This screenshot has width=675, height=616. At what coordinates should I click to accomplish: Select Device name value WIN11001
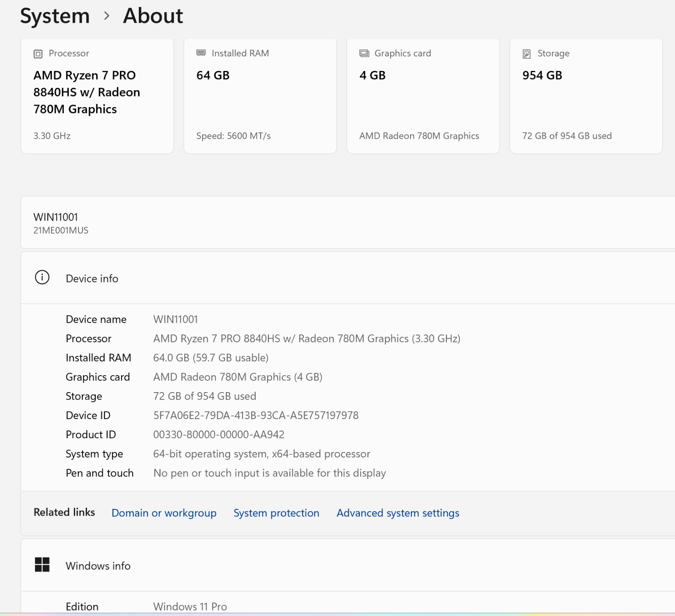[175, 319]
